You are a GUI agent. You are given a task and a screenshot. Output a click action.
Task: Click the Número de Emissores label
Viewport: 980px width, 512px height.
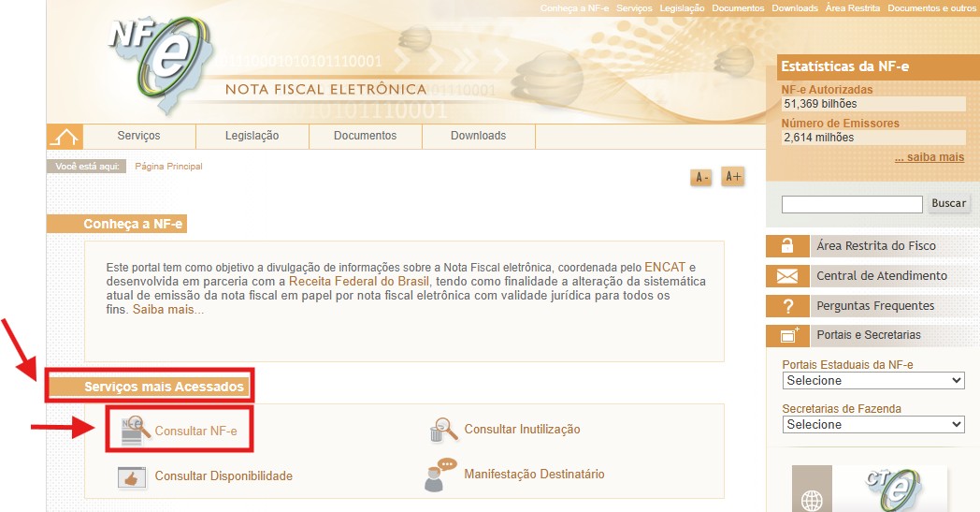[x=841, y=124]
